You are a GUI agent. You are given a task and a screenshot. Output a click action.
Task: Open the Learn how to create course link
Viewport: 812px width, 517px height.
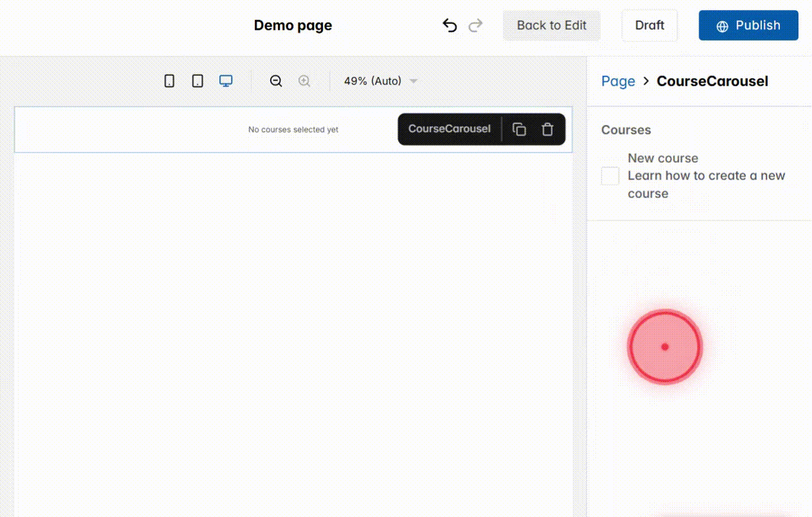pos(707,184)
